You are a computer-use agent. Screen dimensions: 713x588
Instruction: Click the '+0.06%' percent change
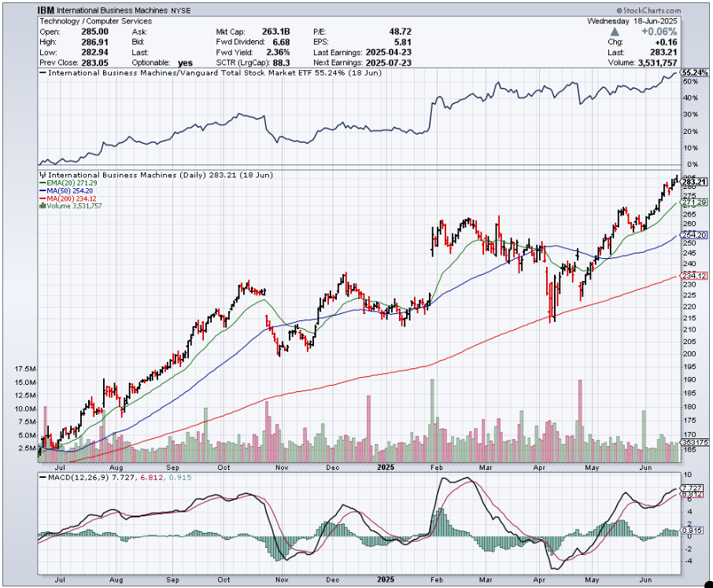pyautogui.click(x=659, y=31)
